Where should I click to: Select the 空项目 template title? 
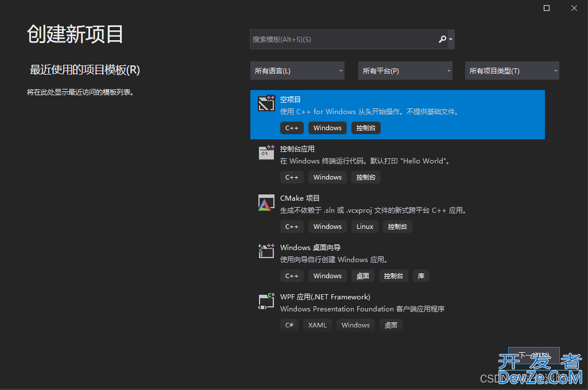click(x=290, y=100)
